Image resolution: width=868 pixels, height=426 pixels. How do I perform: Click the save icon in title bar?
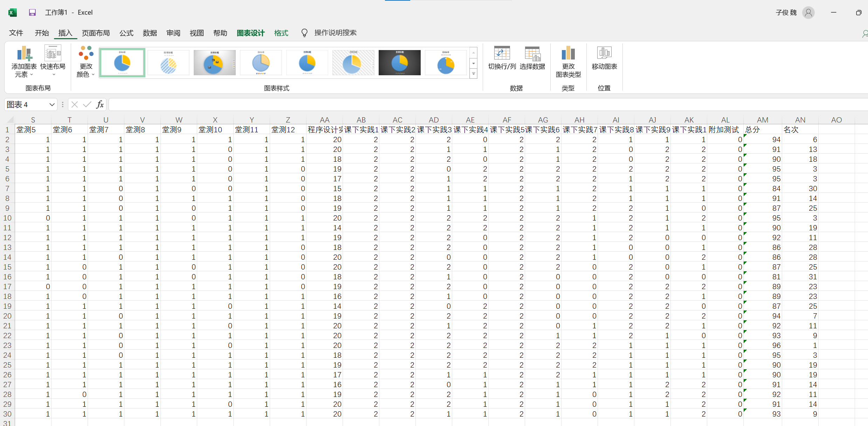(x=32, y=13)
